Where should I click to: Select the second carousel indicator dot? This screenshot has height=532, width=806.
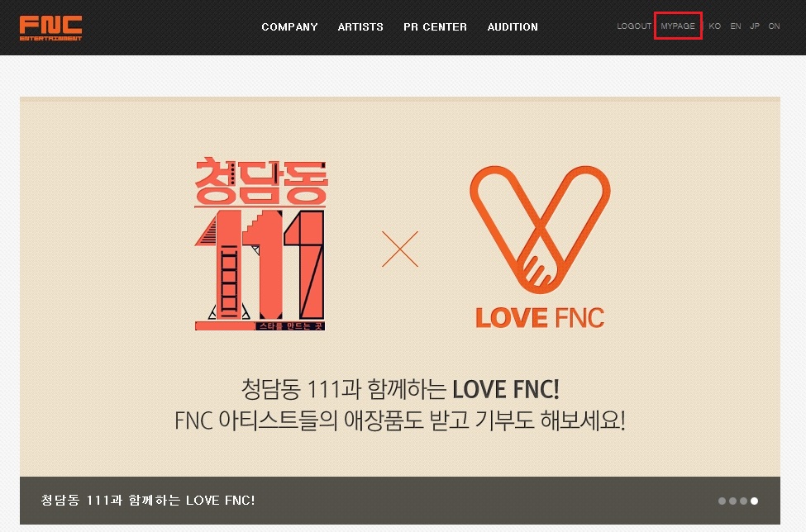pyautogui.click(x=732, y=501)
